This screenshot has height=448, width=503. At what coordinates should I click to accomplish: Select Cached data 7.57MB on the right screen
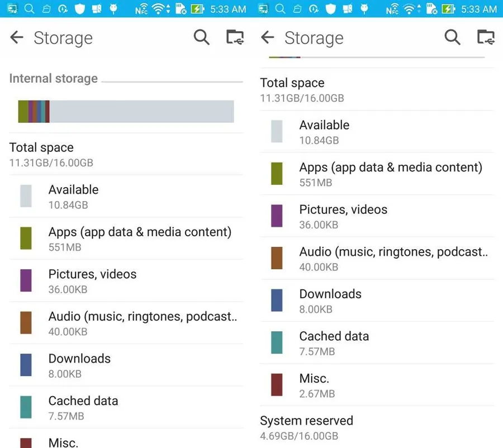click(x=377, y=343)
